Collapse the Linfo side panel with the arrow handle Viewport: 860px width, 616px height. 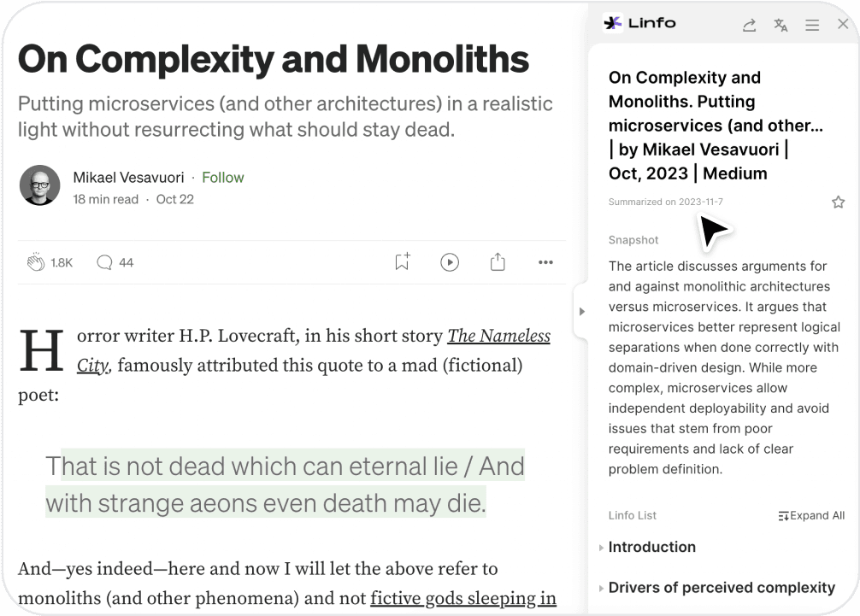tap(581, 312)
